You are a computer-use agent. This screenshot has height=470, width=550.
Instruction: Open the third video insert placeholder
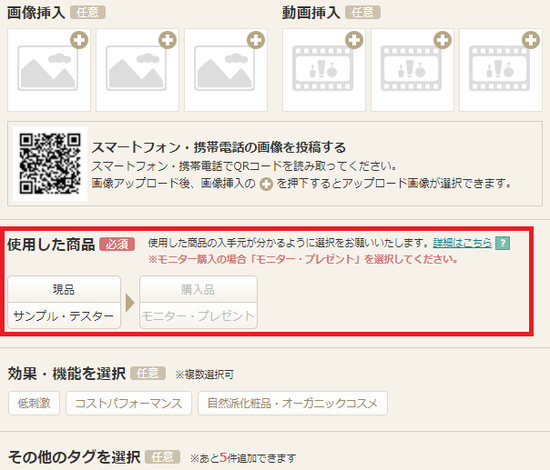pyautogui.click(x=501, y=70)
